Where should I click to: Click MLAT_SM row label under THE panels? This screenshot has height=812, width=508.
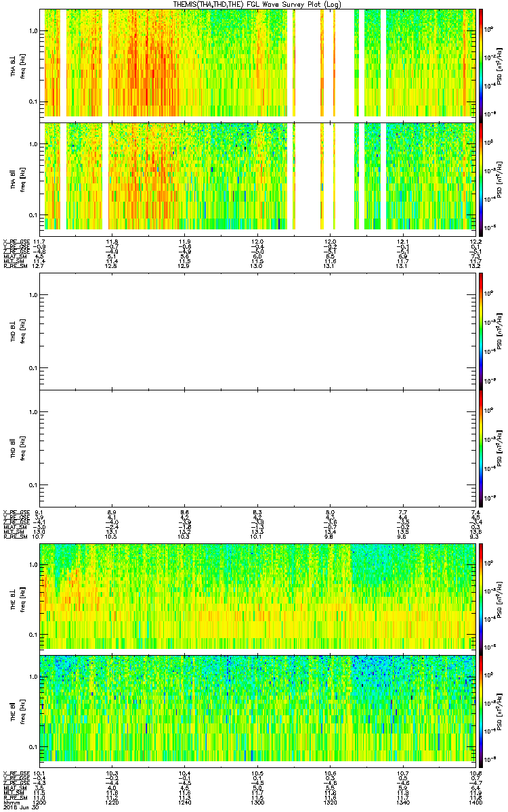[14, 788]
